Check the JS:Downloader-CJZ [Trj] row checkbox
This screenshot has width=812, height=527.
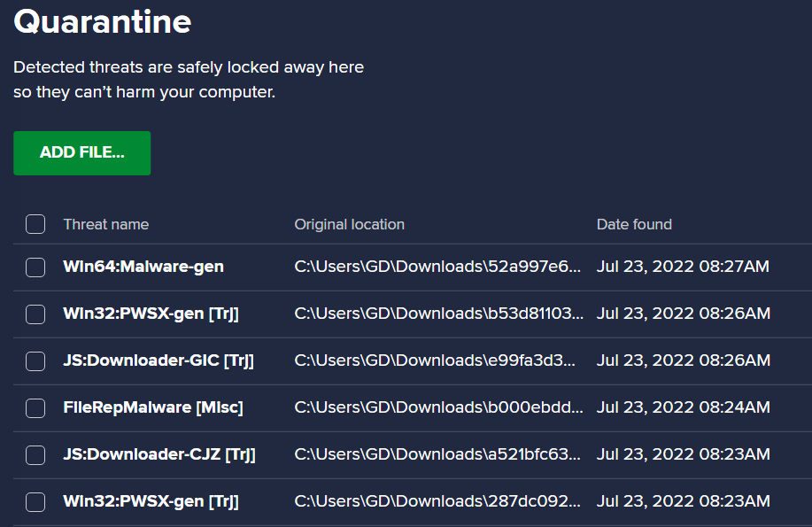pos(35,455)
